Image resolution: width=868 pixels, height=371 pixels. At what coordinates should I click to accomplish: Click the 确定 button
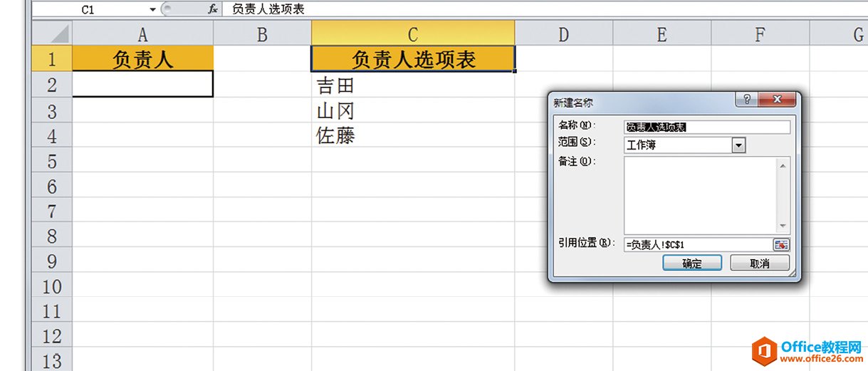click(691, 263)
